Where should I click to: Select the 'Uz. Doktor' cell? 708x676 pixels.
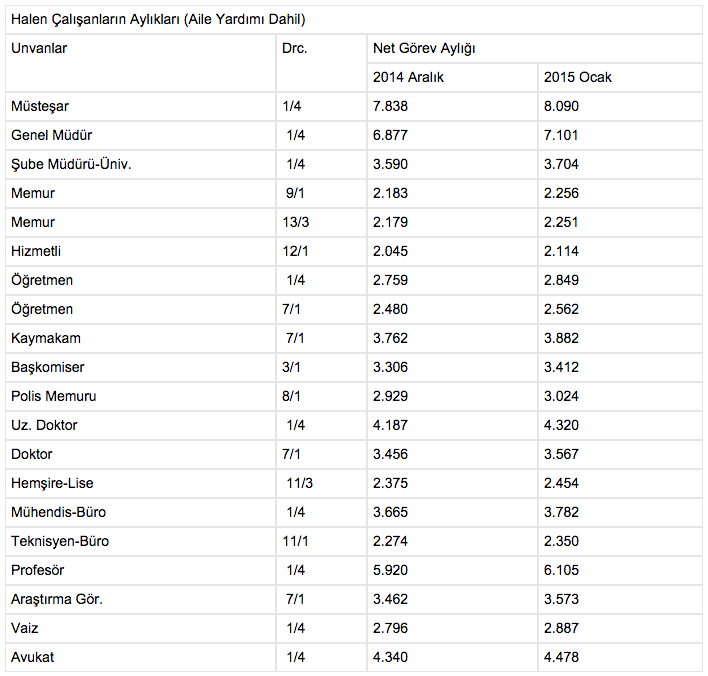tap(44, 425)
